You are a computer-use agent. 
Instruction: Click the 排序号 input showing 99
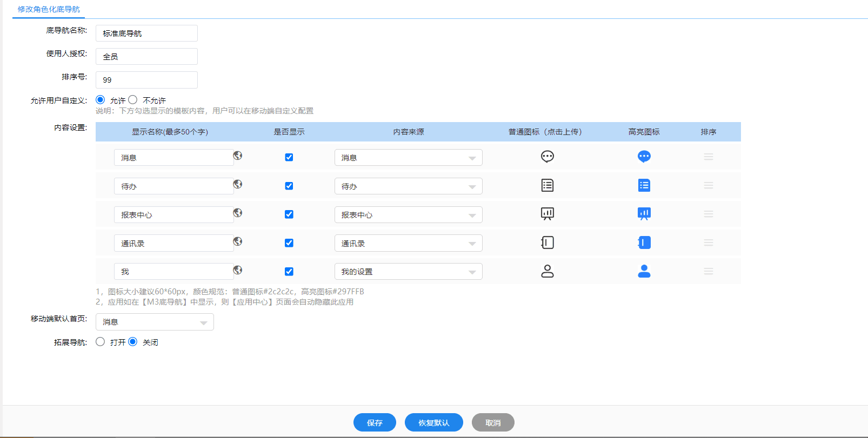pos(146,80)
